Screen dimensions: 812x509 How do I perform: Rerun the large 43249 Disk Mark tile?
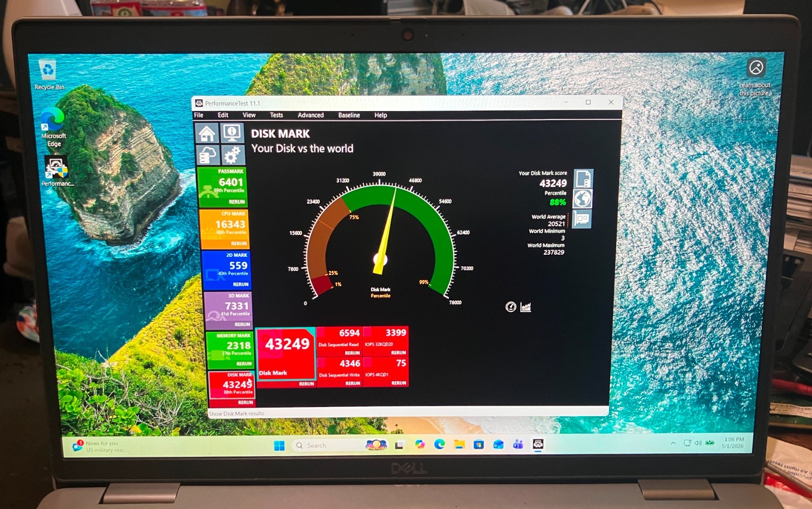point(307,384)
